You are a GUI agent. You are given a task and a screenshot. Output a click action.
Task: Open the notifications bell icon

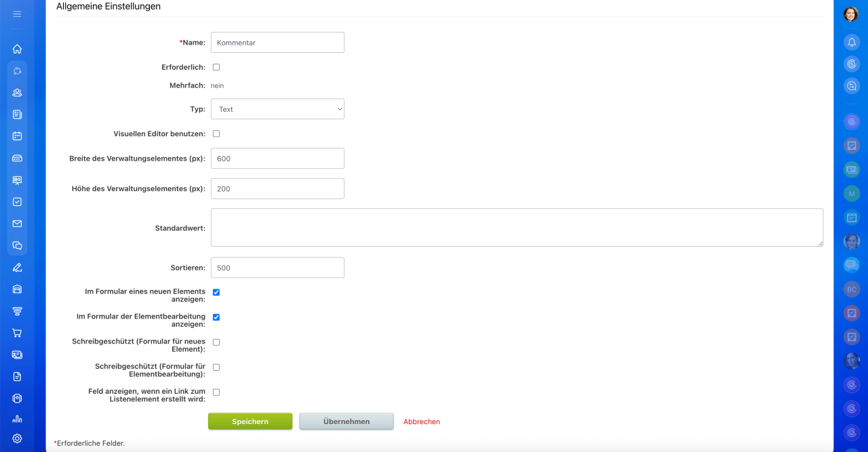pyautogui.click(x=852, y=42)
